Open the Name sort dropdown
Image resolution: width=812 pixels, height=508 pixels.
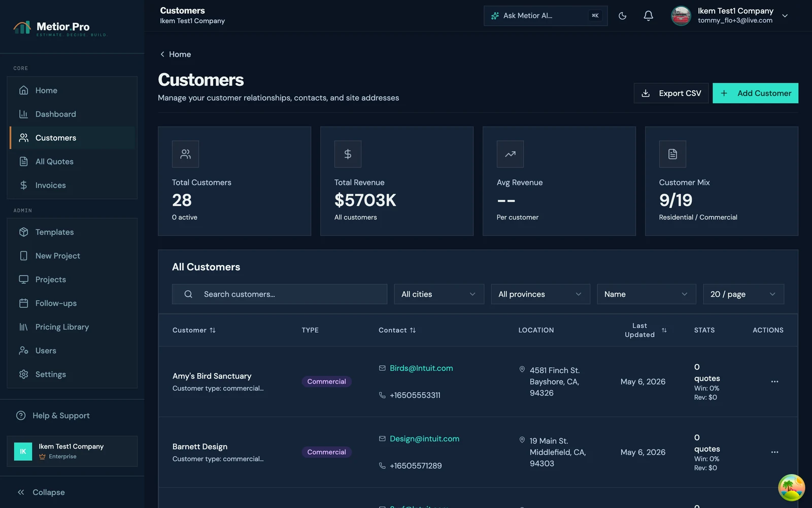(647, 294)
